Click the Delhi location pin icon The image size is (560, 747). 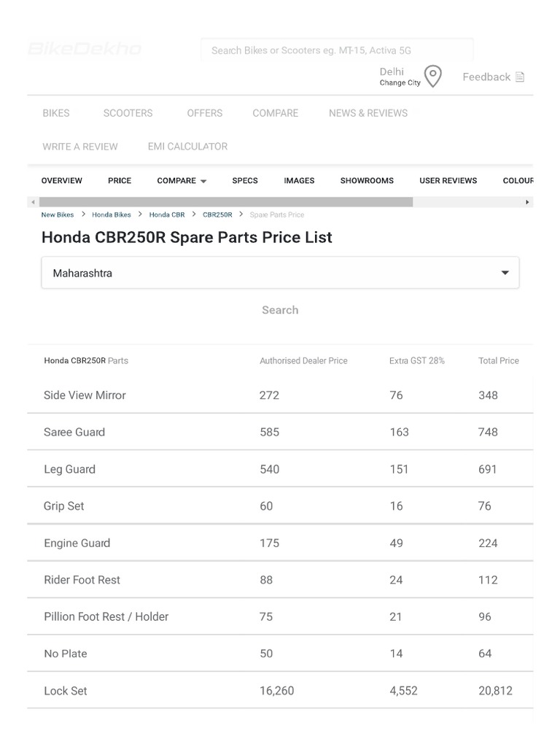click(x=433, y=77)
